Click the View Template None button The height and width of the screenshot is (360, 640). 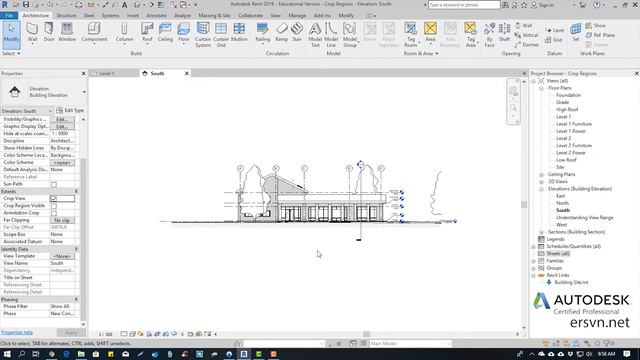pos(62,256)
